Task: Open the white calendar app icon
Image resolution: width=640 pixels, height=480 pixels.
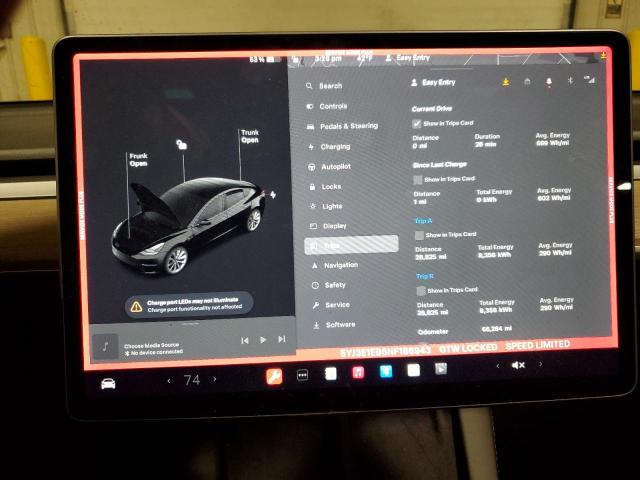Action: [x=413, y=370]
